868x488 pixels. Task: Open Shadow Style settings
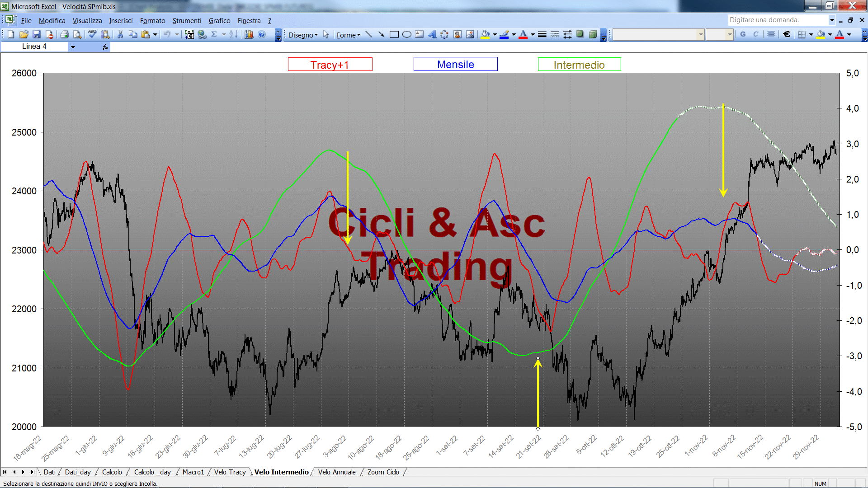580,34
